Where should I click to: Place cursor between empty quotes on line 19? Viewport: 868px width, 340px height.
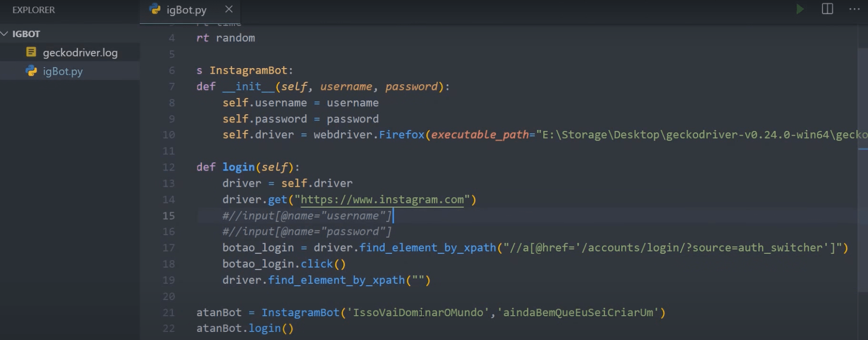(x=418, y=280)
